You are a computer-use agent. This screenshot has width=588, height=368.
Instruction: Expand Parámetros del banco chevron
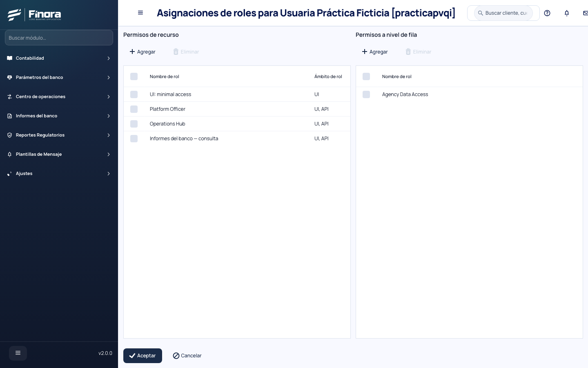(x=109, y=77)
